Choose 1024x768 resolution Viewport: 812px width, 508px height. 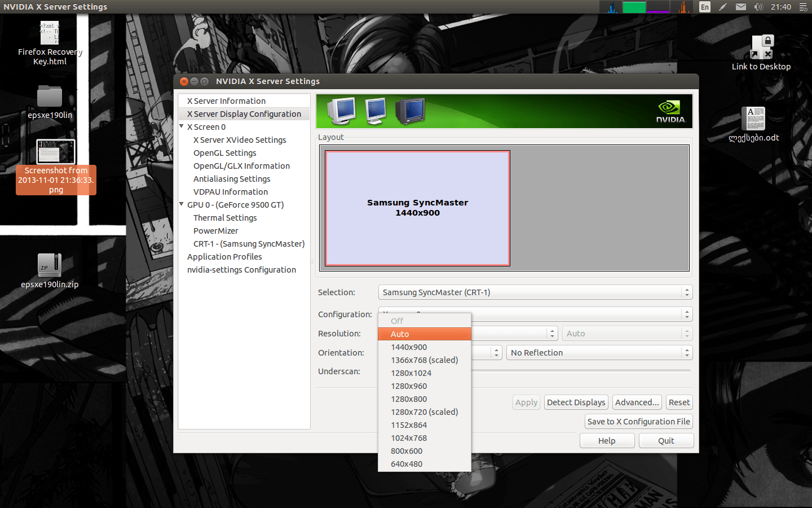425,438
